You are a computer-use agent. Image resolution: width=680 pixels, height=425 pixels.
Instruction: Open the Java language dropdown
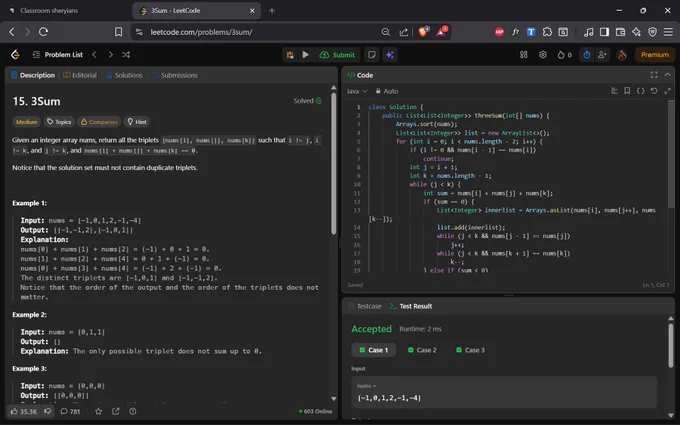356,91
